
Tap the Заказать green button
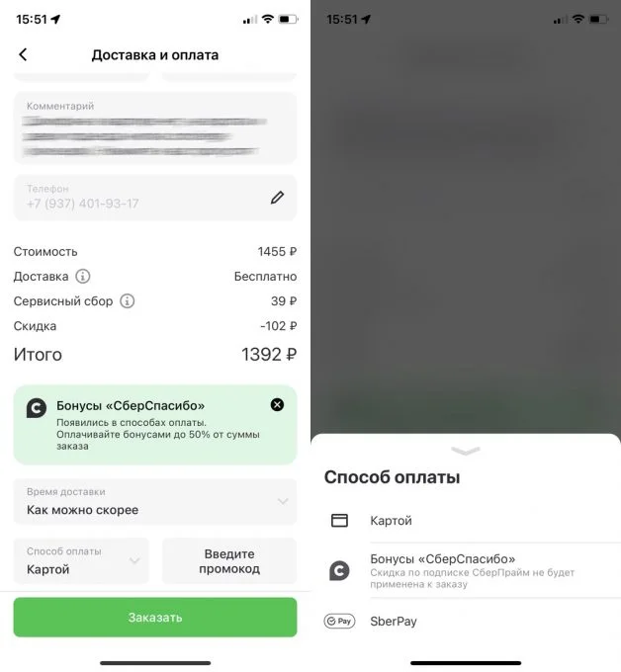(155, 617)
